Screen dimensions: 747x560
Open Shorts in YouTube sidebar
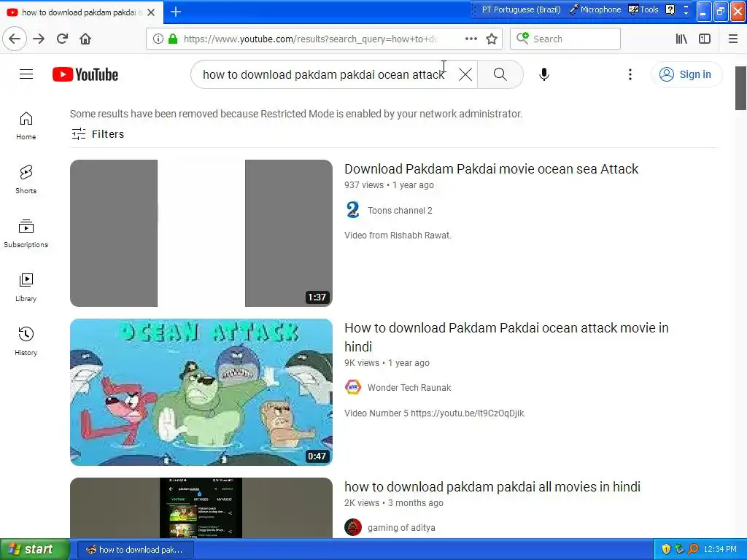(x=26, y=179)
